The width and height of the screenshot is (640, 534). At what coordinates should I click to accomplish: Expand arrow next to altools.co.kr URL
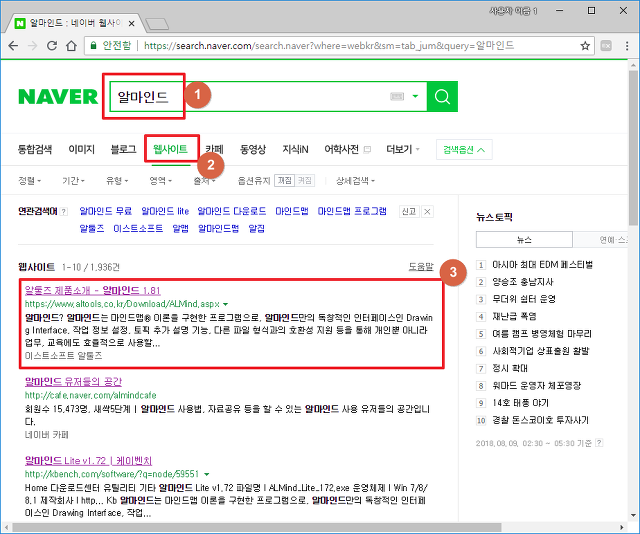coord(226,304)
